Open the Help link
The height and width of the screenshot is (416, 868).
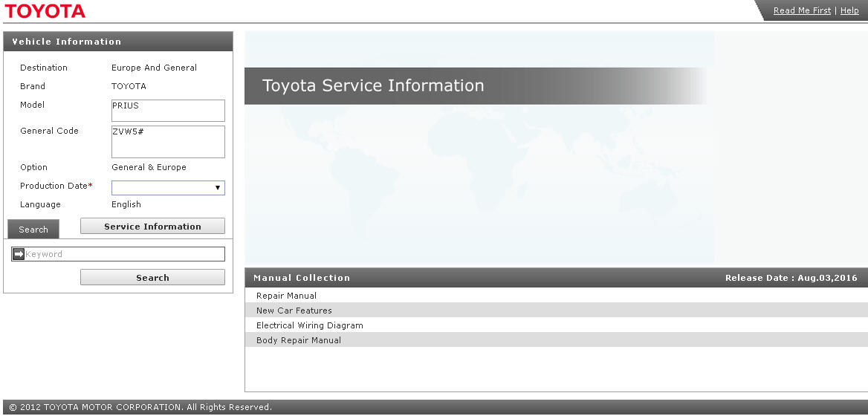(x=849, y=10)
